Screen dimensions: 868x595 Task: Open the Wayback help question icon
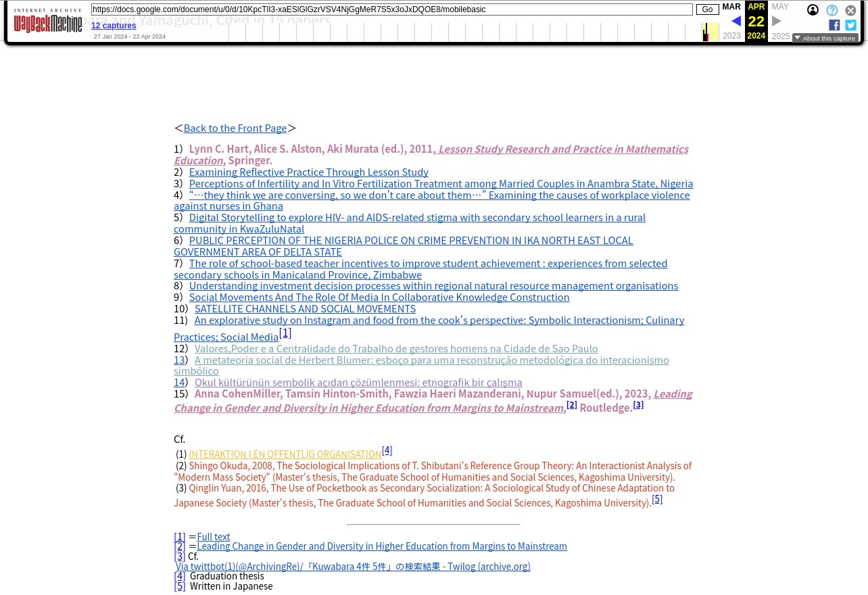point(832,11)
